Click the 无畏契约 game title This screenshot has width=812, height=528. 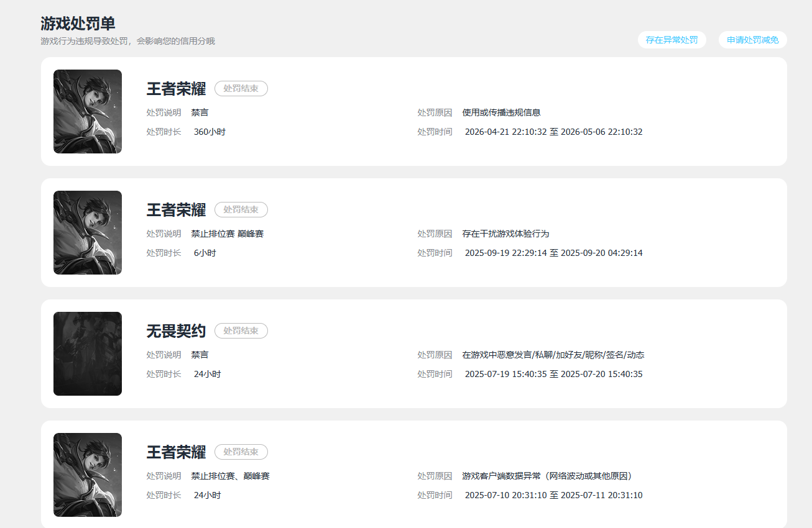[176, 331]
